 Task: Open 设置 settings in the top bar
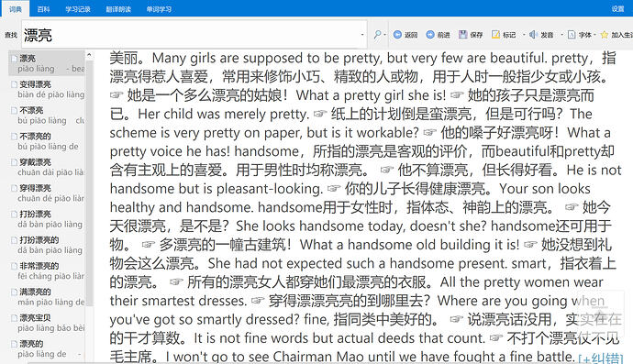tap(617, 9)
